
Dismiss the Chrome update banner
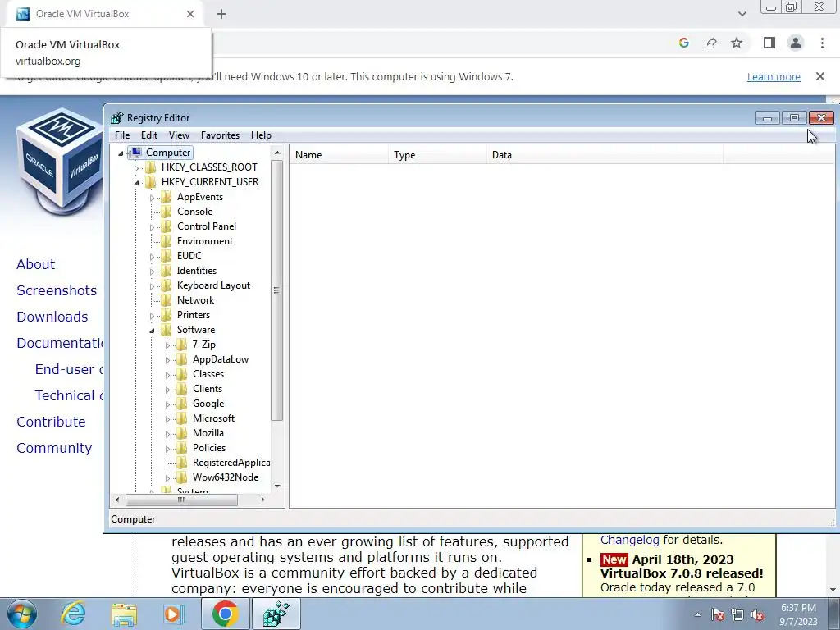click(x=820, y=76)
